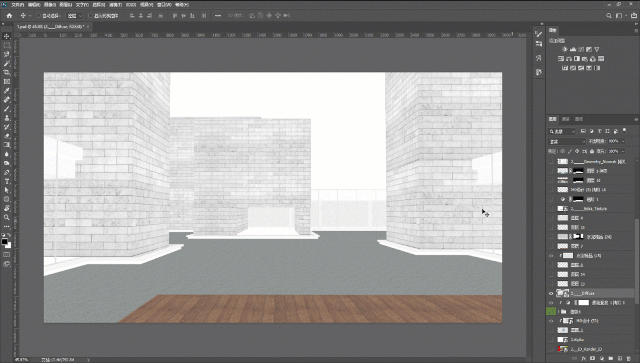Select the Dodge tool
The image size is (640, 363).
pos(7,163)
